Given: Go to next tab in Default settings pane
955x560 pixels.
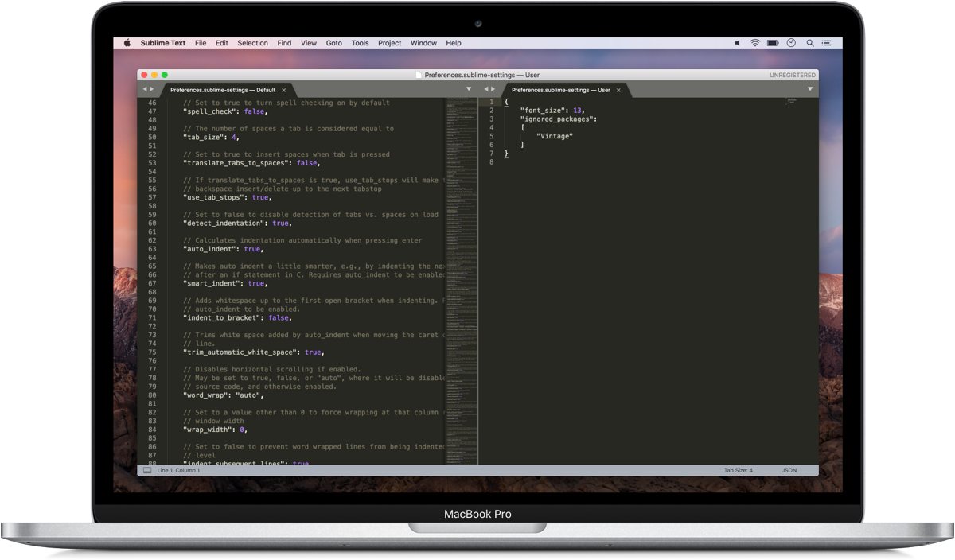Looking at the screenshot, I should pyautogui.click(x=152, y=89).
